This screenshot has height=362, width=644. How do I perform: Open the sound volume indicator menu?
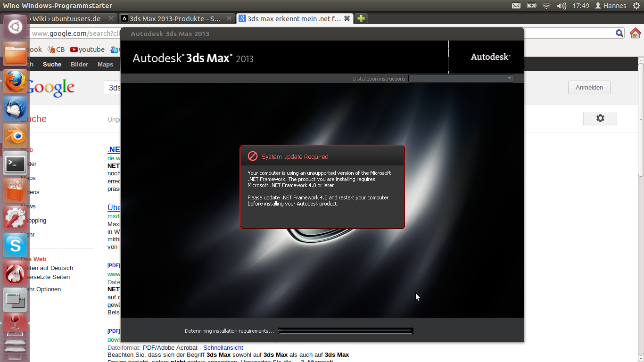561,6
